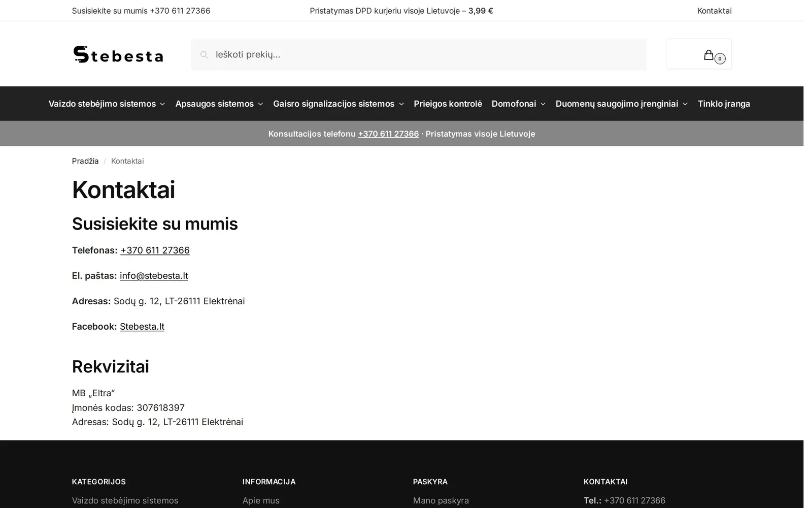Image resolution: width=812 pixels, height=508 pixels.
Task: Click footer PASKYRA heading
Action: click(x=430, y=482)
